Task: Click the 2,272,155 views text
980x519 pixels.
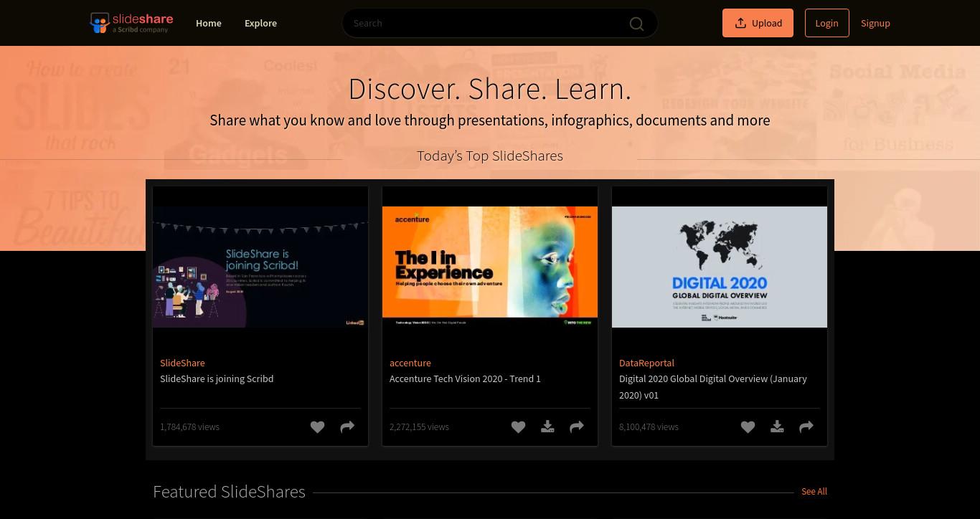Action: click(419, 427)
